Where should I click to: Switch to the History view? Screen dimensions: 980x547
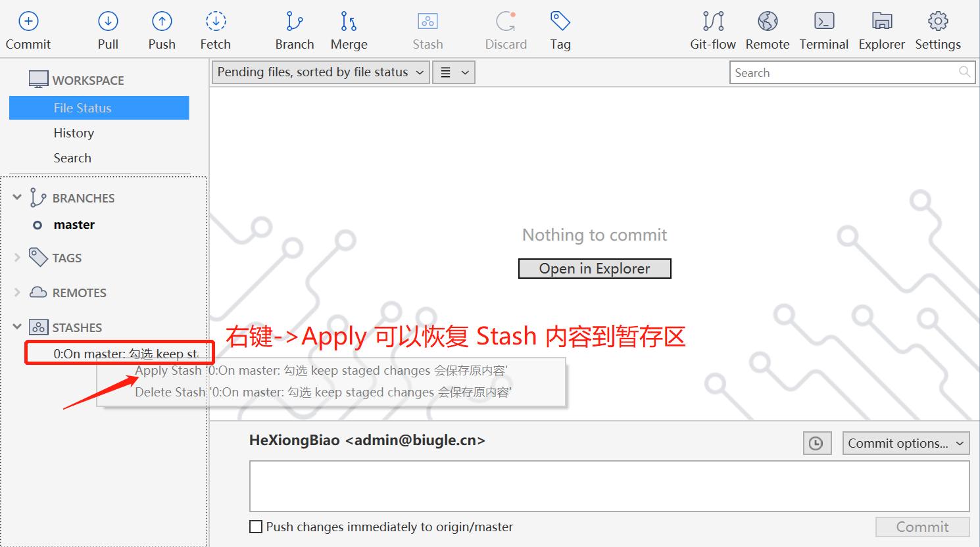tap(74, 133)
